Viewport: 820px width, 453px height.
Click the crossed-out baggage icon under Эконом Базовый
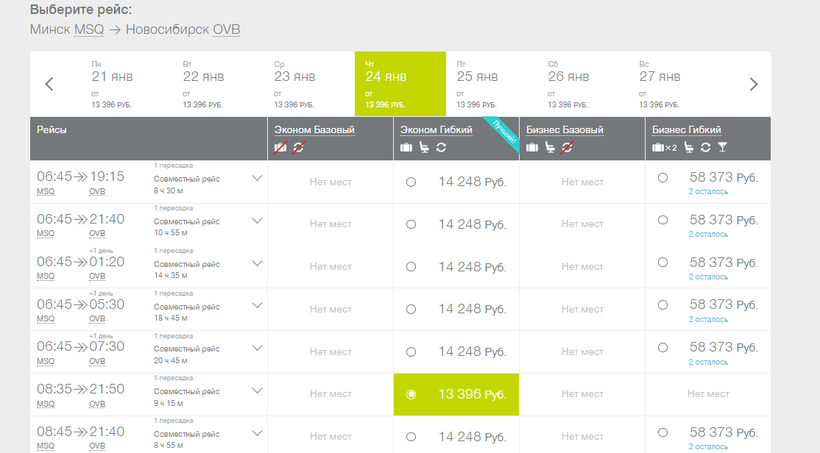[280, 148]
